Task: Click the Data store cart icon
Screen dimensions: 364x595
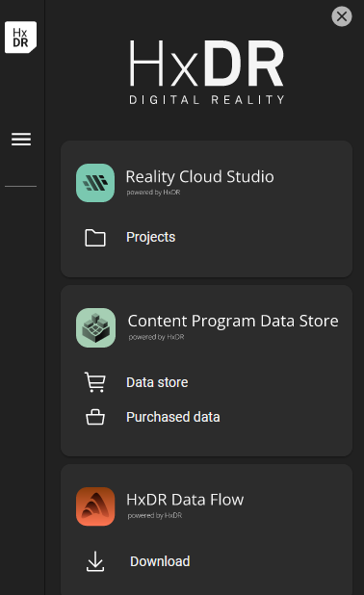Action: 95,382
